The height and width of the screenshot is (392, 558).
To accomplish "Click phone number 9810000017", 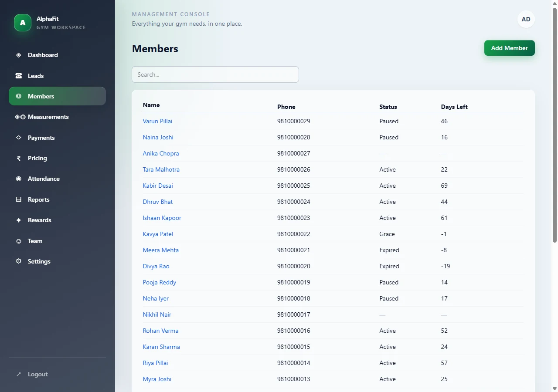I will pyautogui.click(x=294, y=314).
